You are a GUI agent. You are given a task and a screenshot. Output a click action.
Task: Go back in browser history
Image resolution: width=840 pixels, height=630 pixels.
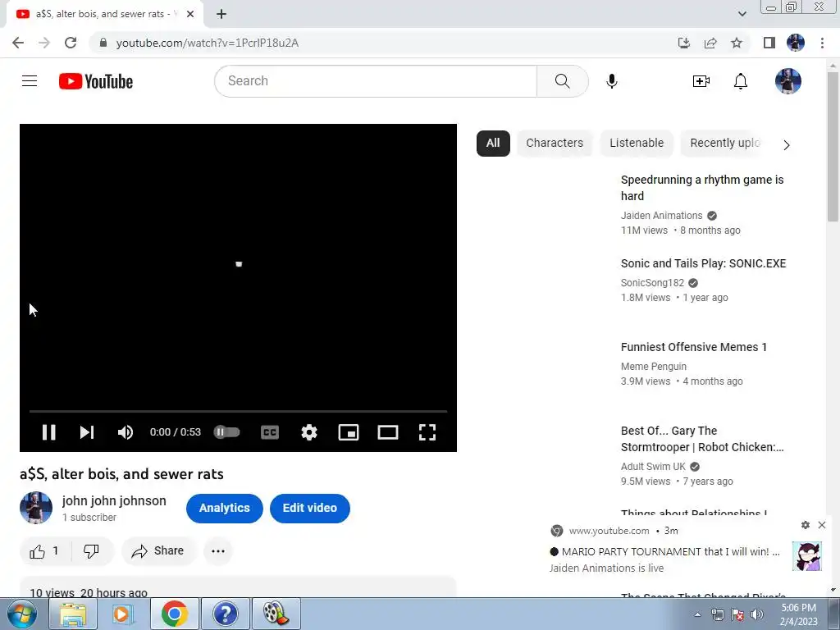pyautogui.click(x=18, y=43)
